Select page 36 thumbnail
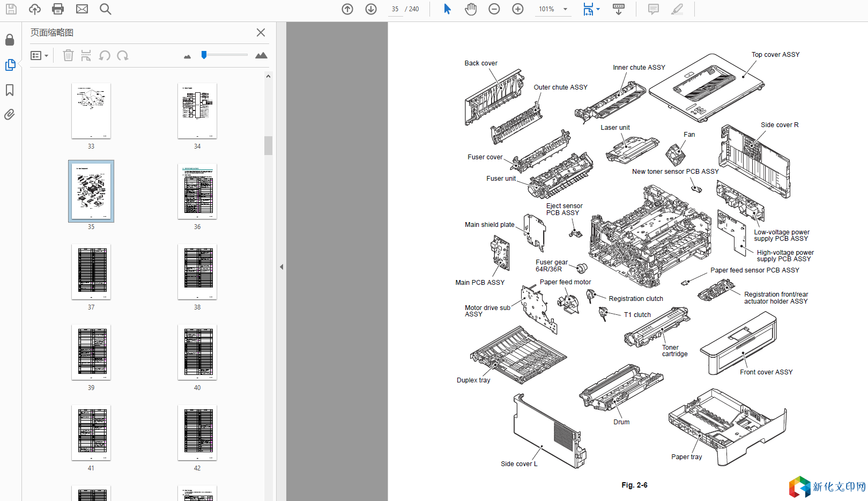 tap(197, 191)
